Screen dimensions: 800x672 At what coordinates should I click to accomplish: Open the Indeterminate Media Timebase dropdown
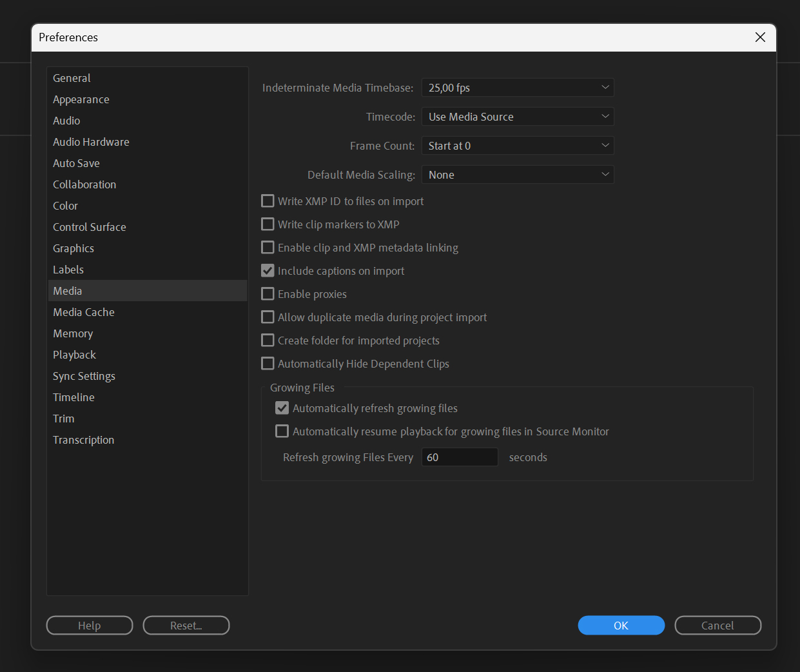pyautogui.click(x=518, y=87)
